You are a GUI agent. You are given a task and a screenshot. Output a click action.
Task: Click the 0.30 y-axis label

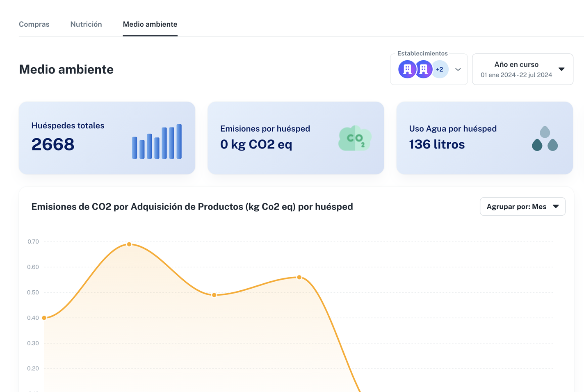[33, 343]
